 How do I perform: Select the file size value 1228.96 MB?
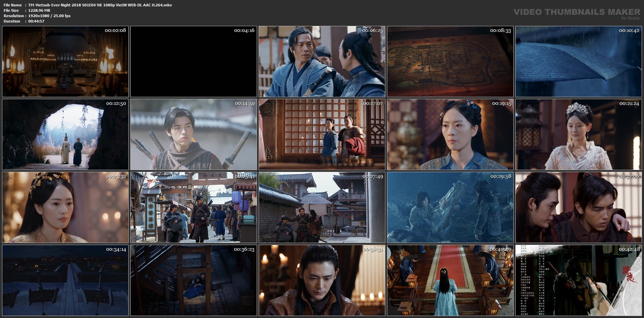tap(39, 10)
